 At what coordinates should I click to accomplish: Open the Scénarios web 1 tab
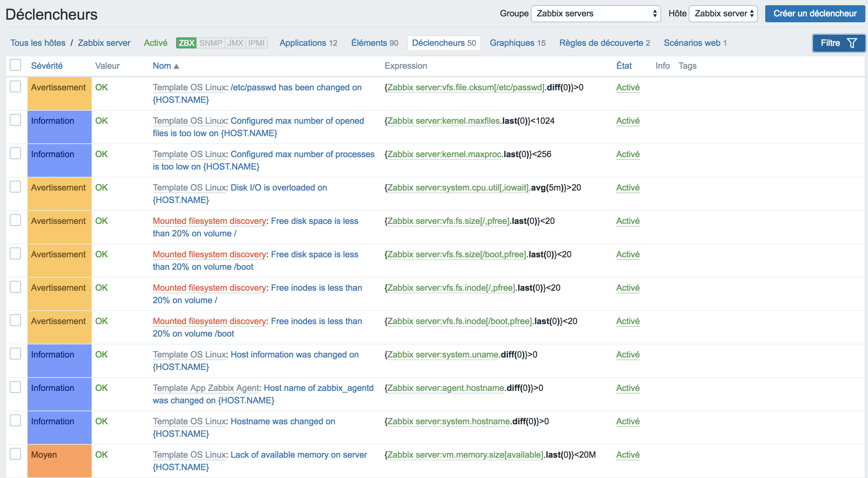695,43
